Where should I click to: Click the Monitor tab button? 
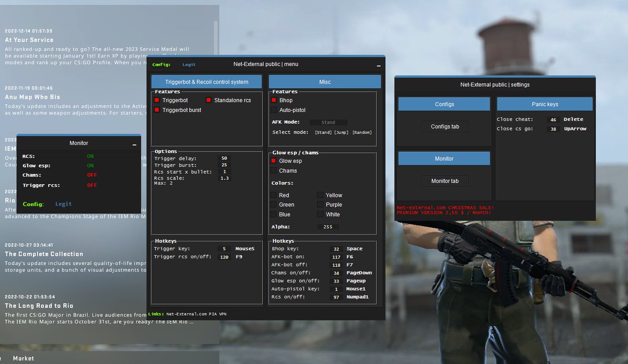point(445,181)
